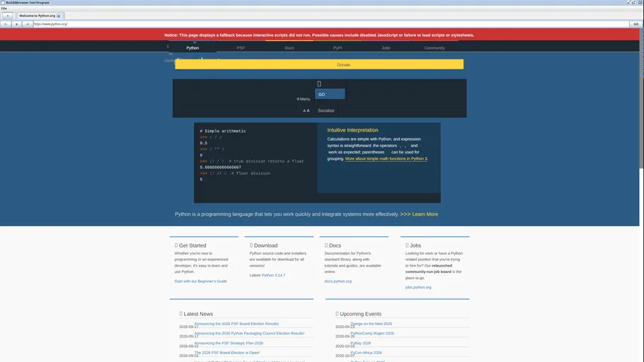Click the icon beside the Docs widget heading
Viewport: 644px width, 362px height.
(x=326, y=245)
